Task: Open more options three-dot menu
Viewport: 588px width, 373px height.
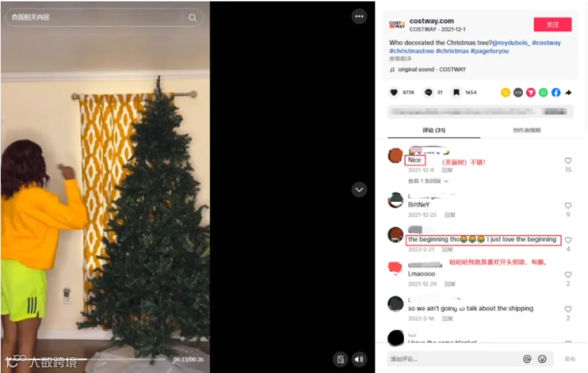Action: pos(360,16)
